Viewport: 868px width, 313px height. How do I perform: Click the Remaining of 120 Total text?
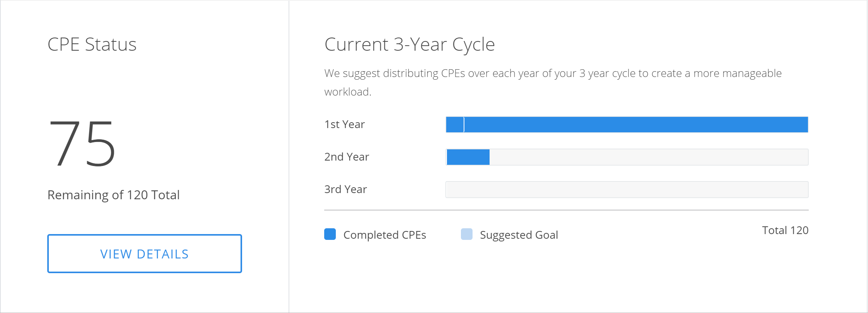[113, 195]
